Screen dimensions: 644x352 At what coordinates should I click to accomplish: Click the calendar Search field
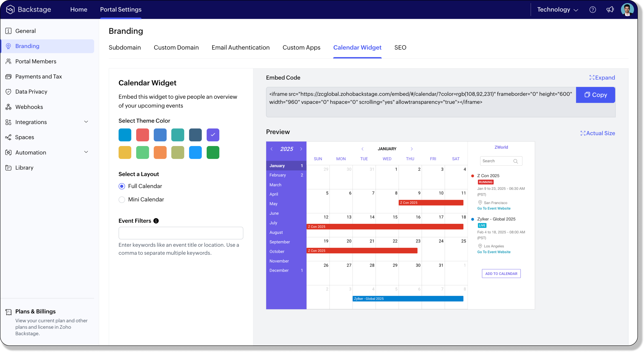(x=501, y=161)
